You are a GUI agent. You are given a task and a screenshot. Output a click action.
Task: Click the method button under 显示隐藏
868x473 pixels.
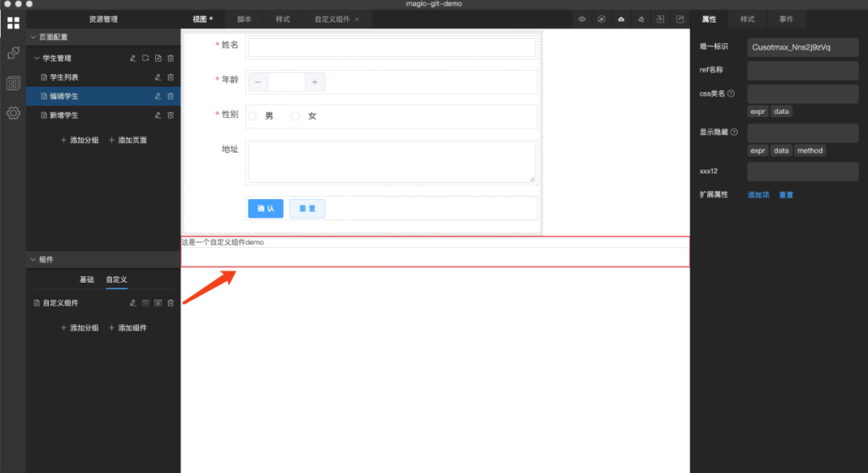pyautogui.click(x=810, y=150)
